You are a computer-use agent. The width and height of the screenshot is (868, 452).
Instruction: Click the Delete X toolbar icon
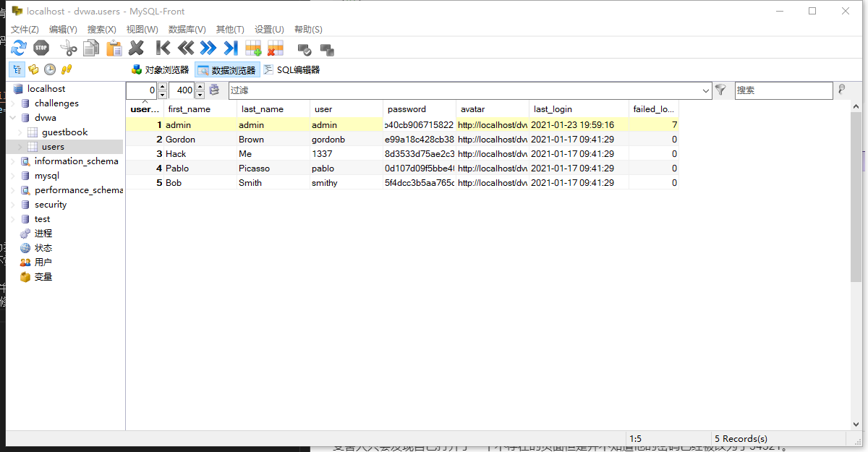click(x=137, y=48)
